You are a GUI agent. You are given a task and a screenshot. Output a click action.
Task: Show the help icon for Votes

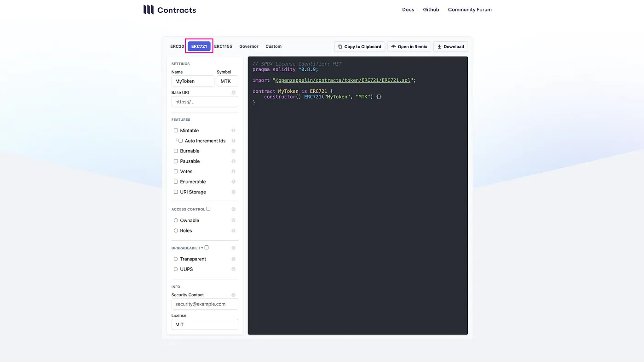pyautogui.click(x=233, y=171)
